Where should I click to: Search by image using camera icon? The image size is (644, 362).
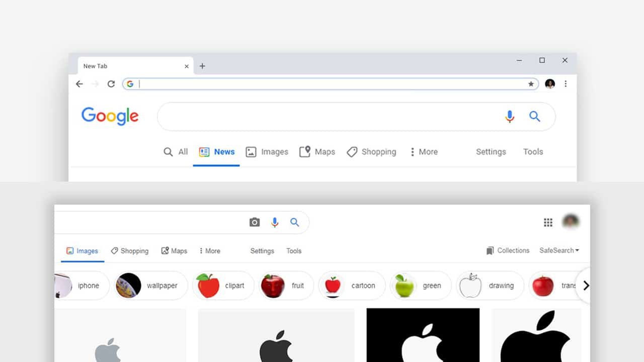click(x=255, y=222)
